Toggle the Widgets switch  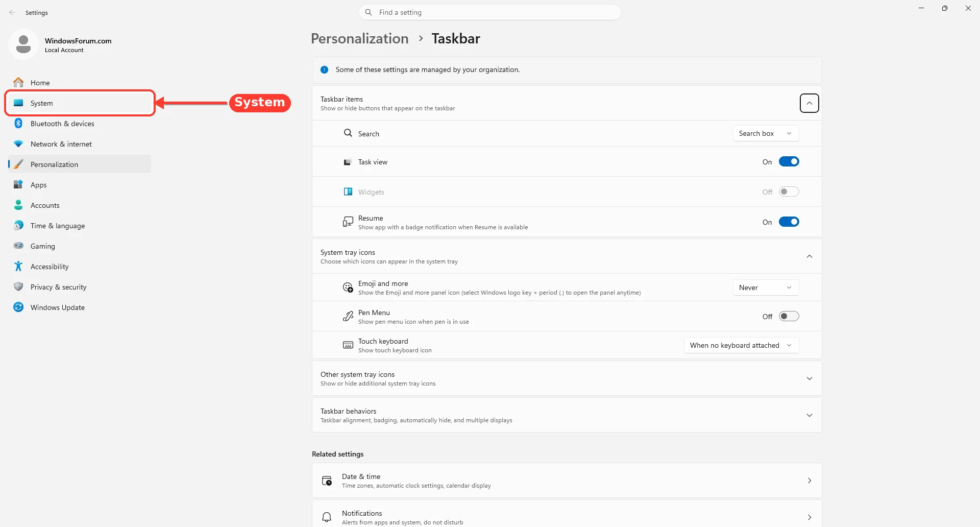pyautogui.click(x=789, y=192)
